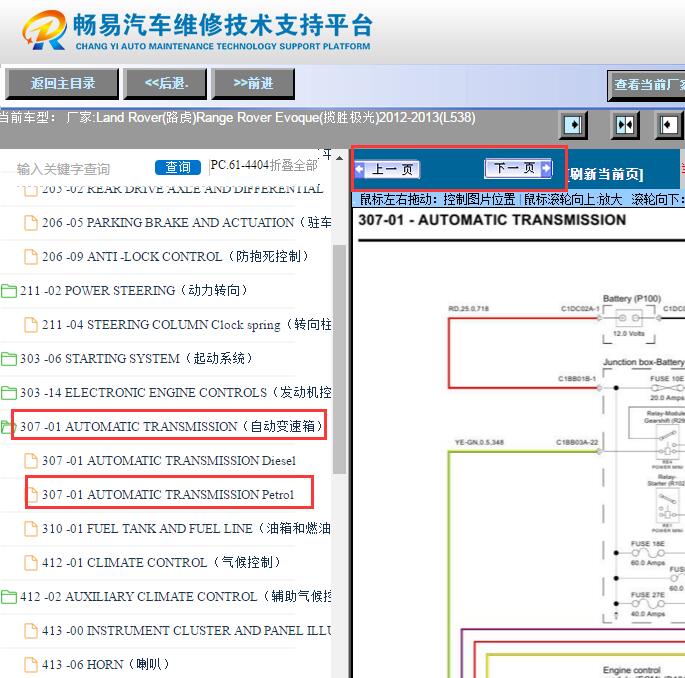
Task: Open 413-00 INSTRUMENT CLUSTER AND PANEL document
Action: pos(187,631)
